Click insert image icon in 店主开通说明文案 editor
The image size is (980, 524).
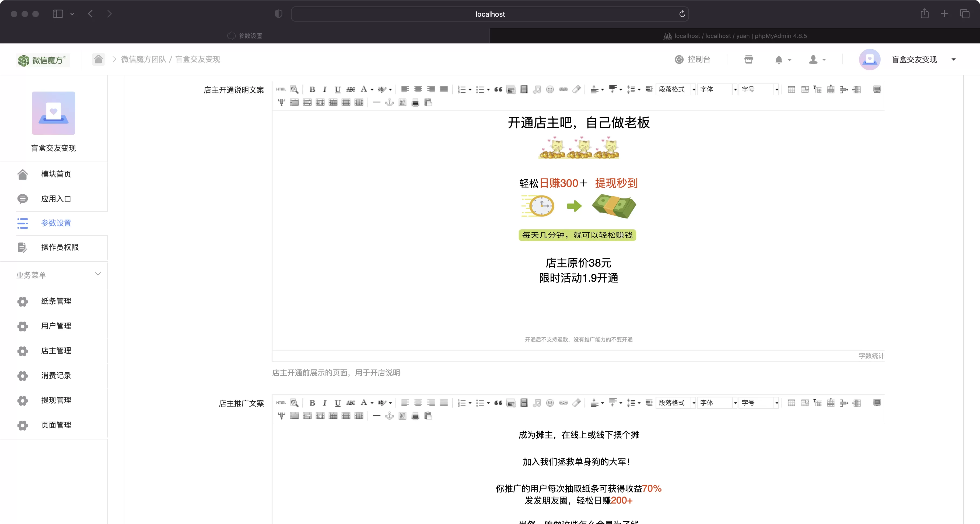coord(511,89)
